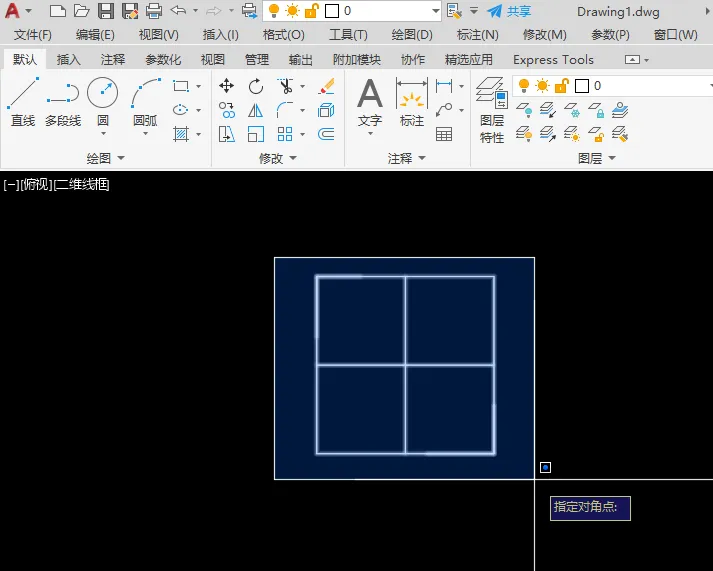Switch to the Insert (插入) ribbon tab
The width and height of the screenshot is (713, 571).
point(69,60)
